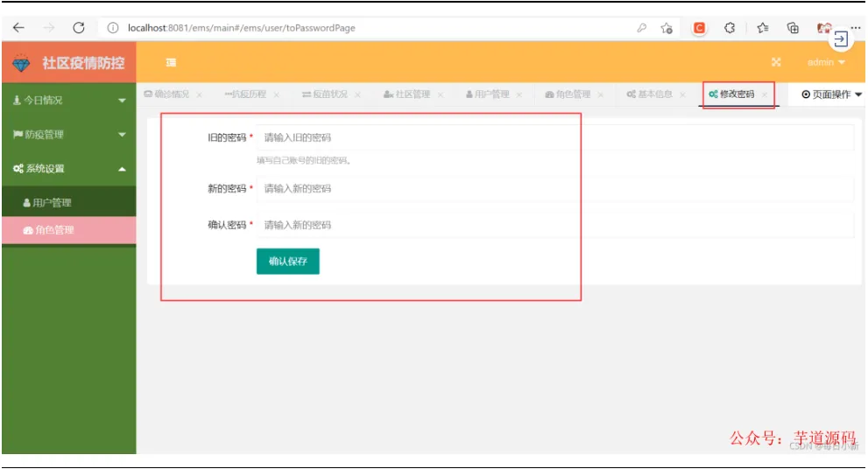Toggle the sidebar collapse menu icon
Screen dimensions: 868x469
click(x=171, y=62)
